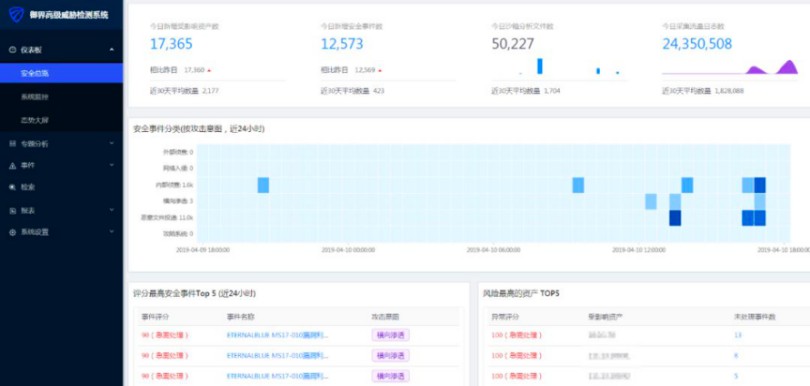810x386 pixels.
Task: Click the 报表 report icon
Action: (x=12, y=210)
